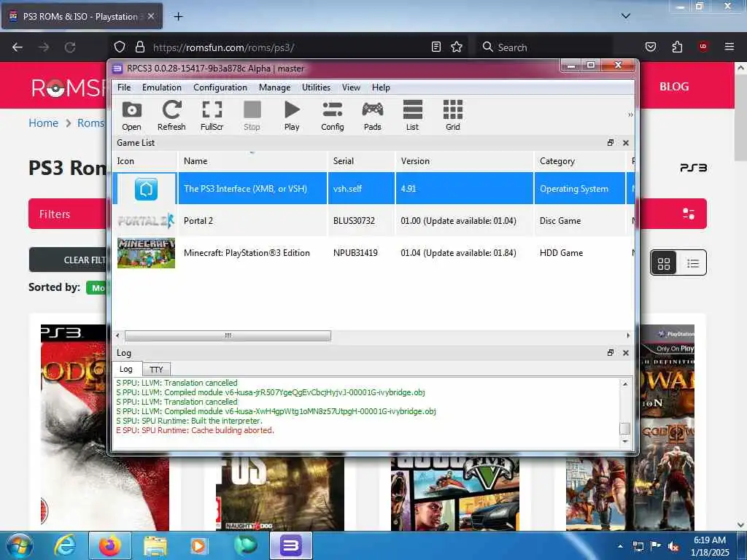Screen dimensions: 747x560
Task: Open the Manage menu
Action: (x=274, y=87)
